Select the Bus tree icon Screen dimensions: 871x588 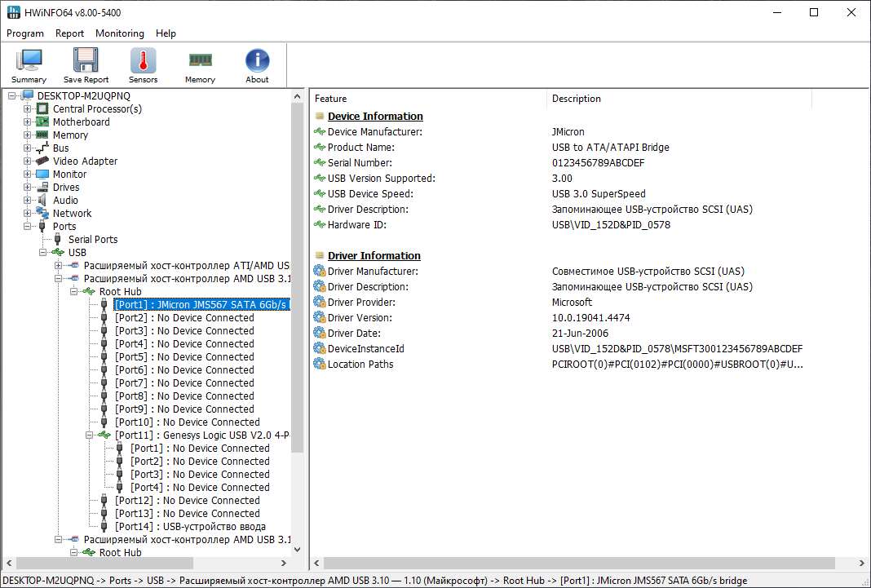[x=42, y=148]
